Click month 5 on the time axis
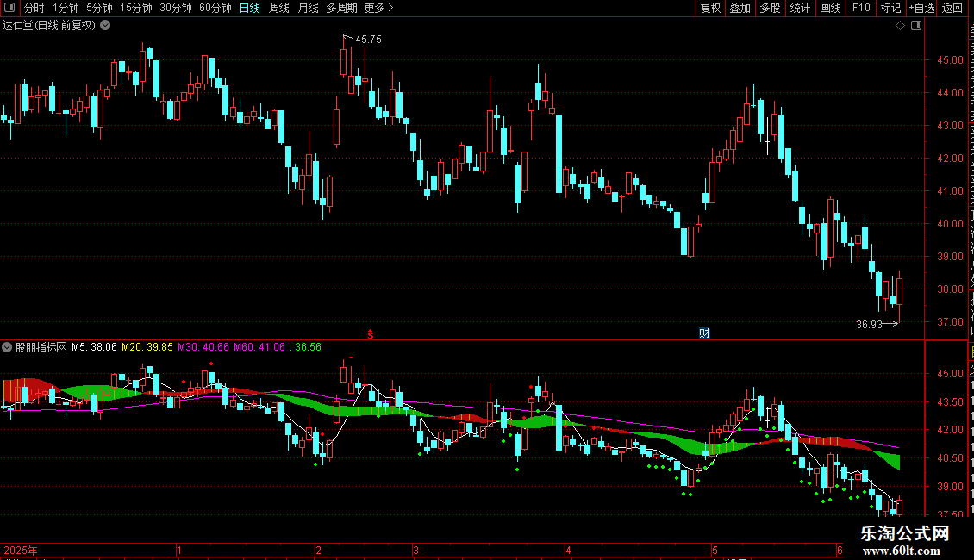Screen dimensions: 974x560 coord(715,550)
